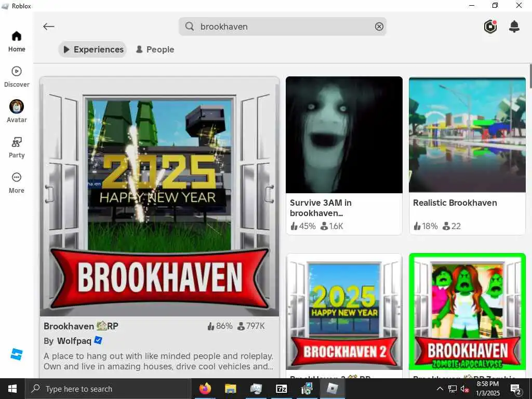
Task: Click the 18% rating on Realistic Brookhaven
Action: click(x=425, y=226)
